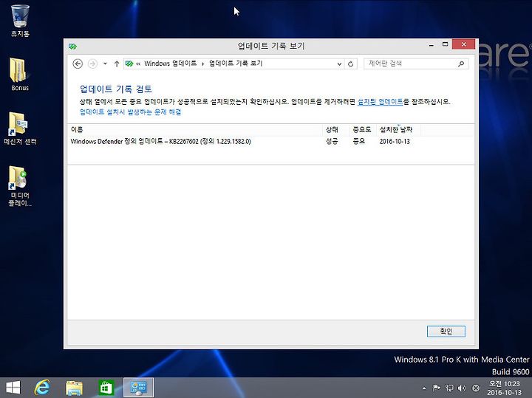This screenshot has height=398, width=532.
Task: Click the network tray icon
Action: point(449,388)
